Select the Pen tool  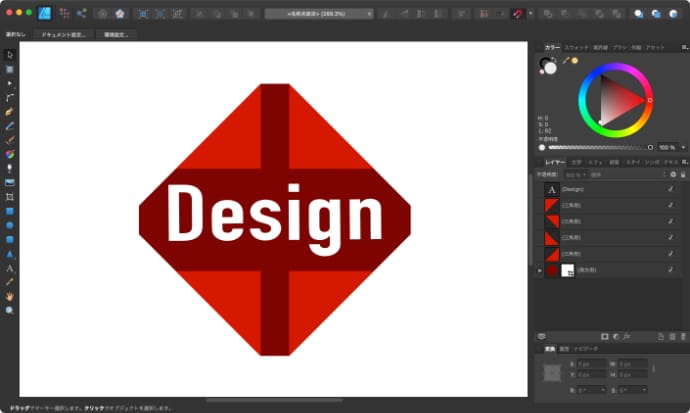[x=10, y=112]
